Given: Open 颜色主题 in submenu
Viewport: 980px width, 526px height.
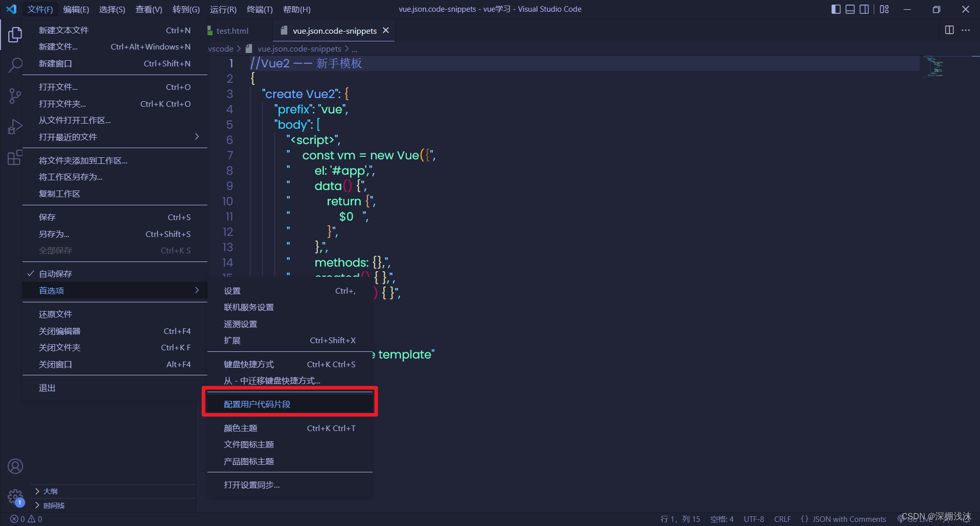Looking at the screenshot, I should (x=290, y=428).
